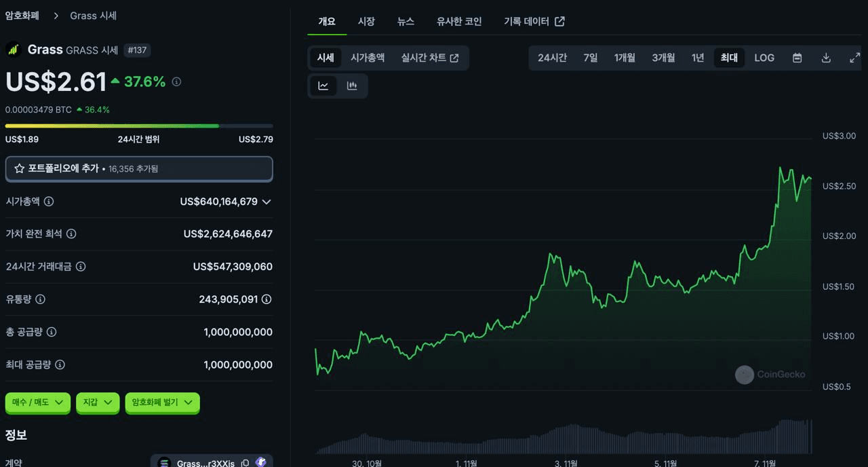Click Grass...r3XXis contract address
The width and height of the screenshot is (868, 467).
pyautogui.click(x=205, y=464)
